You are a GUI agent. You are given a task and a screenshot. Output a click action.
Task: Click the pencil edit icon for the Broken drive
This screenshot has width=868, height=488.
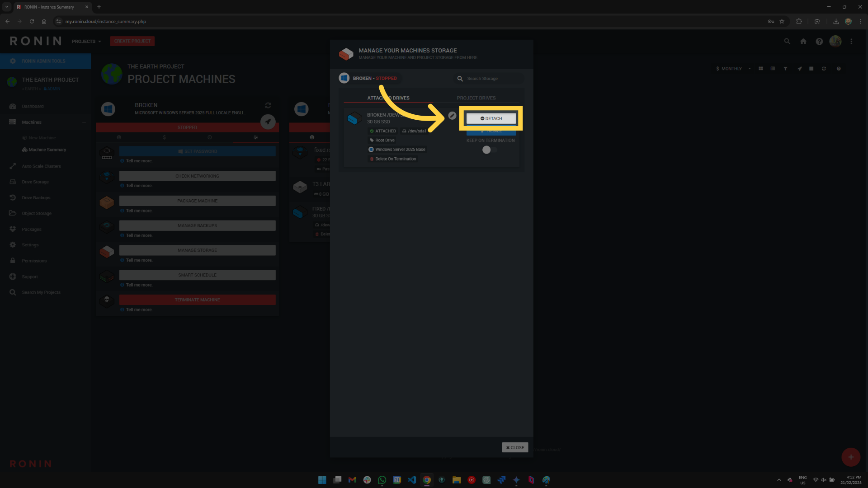[452, 116]
